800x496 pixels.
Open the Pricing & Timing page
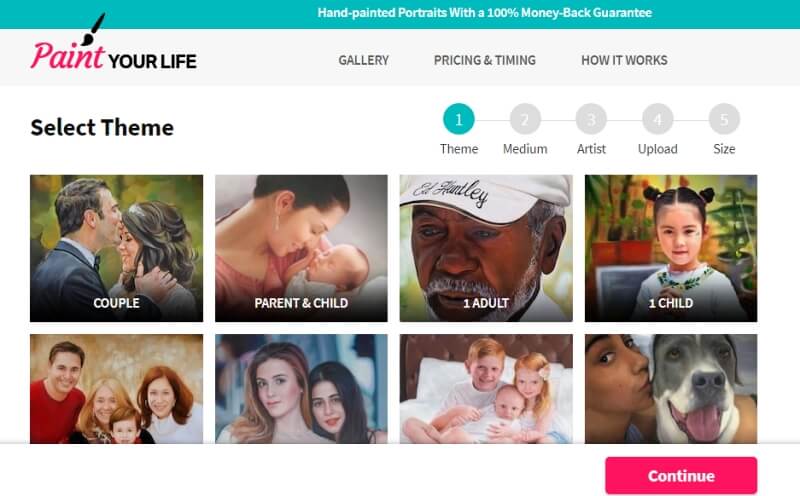(x=485, y=60)
